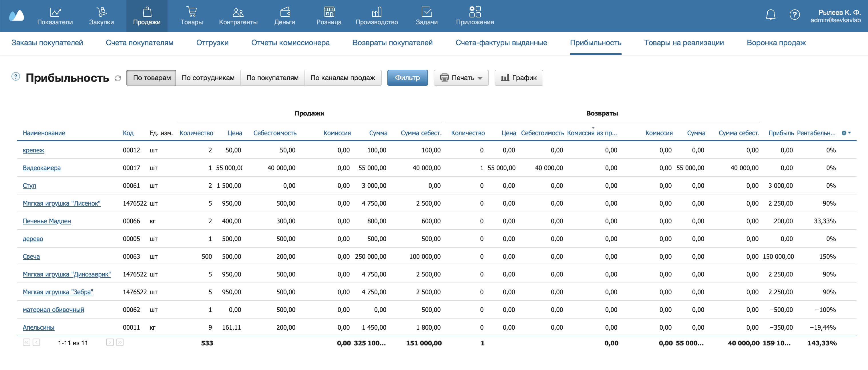The height and width of the screenshot is (370, 868).
Task: Select the По каналам продаж view
Action: (x=343, y=77)
